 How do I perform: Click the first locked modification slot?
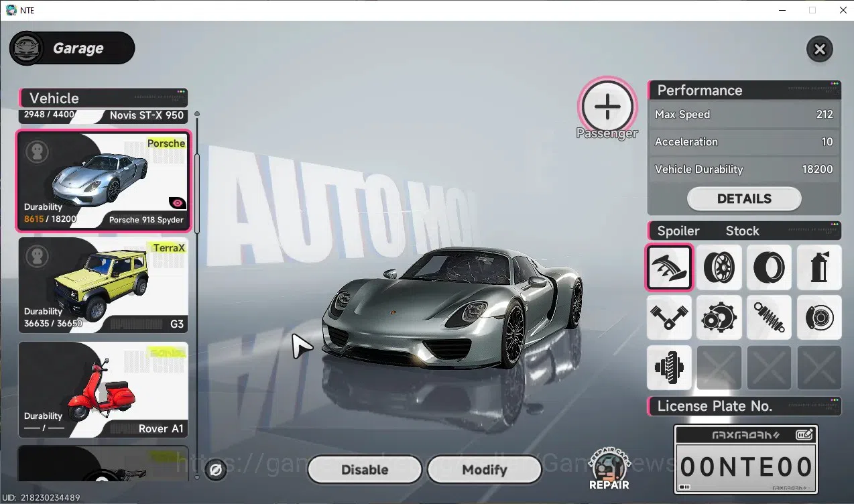point(719,368)
